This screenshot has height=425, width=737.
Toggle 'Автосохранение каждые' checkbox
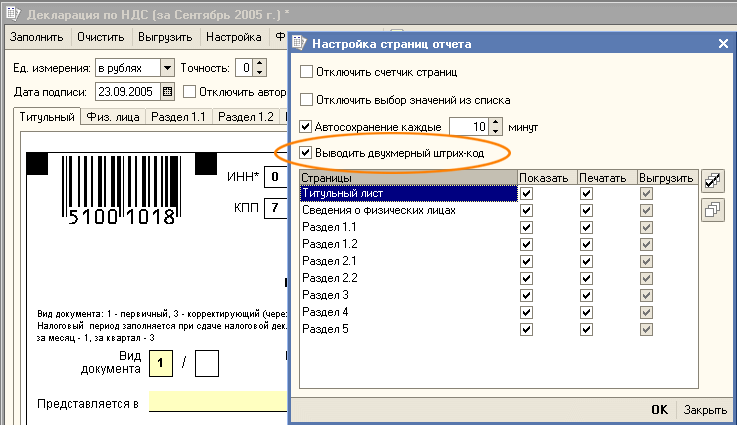(307, 127)
